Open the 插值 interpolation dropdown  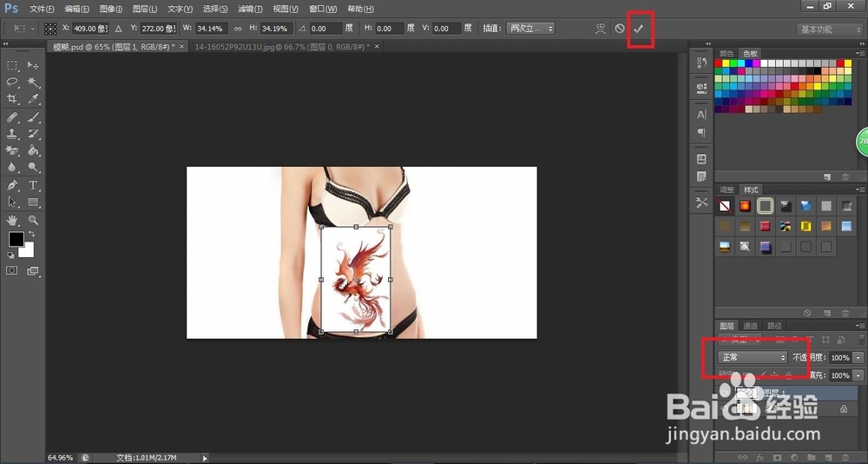pyautogui.click(x=530, y=29)
